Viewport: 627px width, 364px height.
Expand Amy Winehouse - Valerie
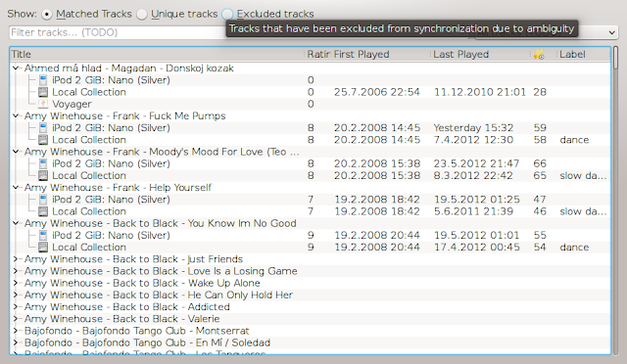(x=16, y=319)
